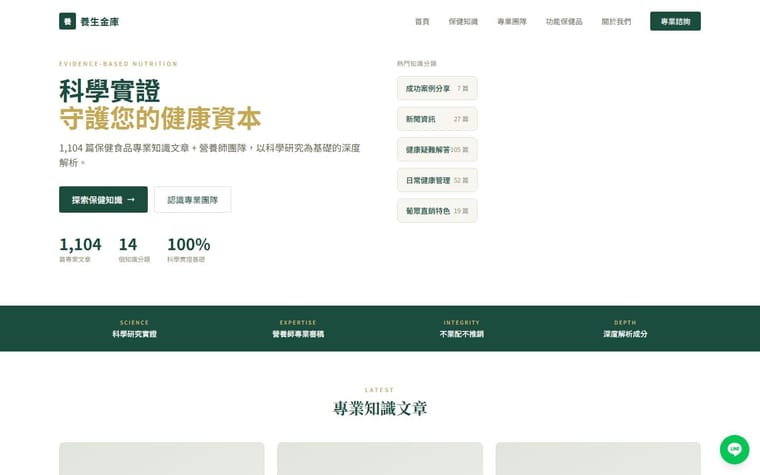Click the 養生金庫 site name text
760x475 pixels.
pos(99,22)
